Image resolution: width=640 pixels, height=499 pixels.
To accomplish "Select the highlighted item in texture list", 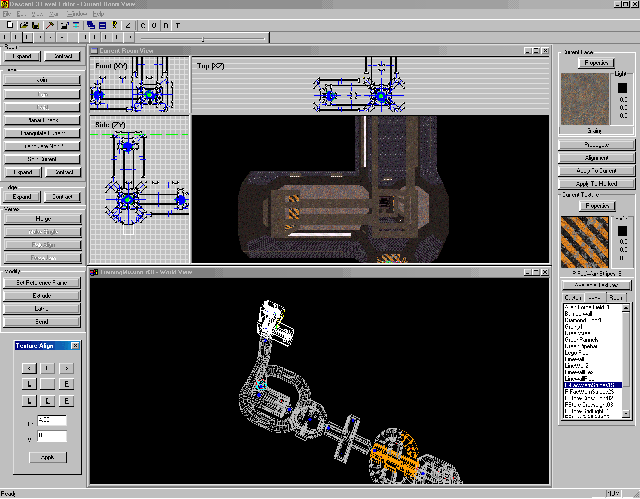I will click(x=593, y=385).
